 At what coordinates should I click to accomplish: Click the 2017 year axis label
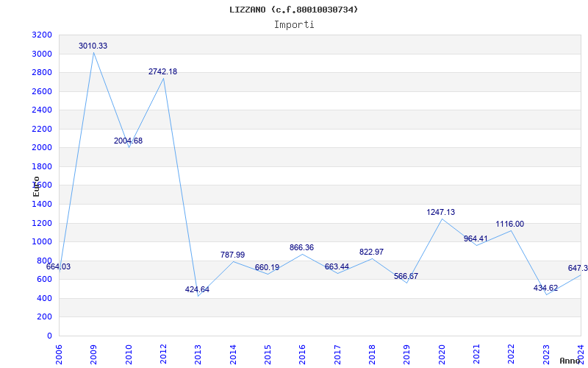337,355
